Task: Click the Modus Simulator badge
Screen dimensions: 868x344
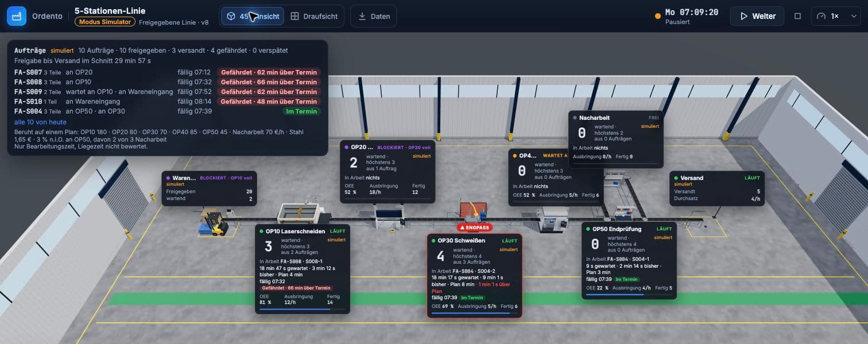Action: 105,22
